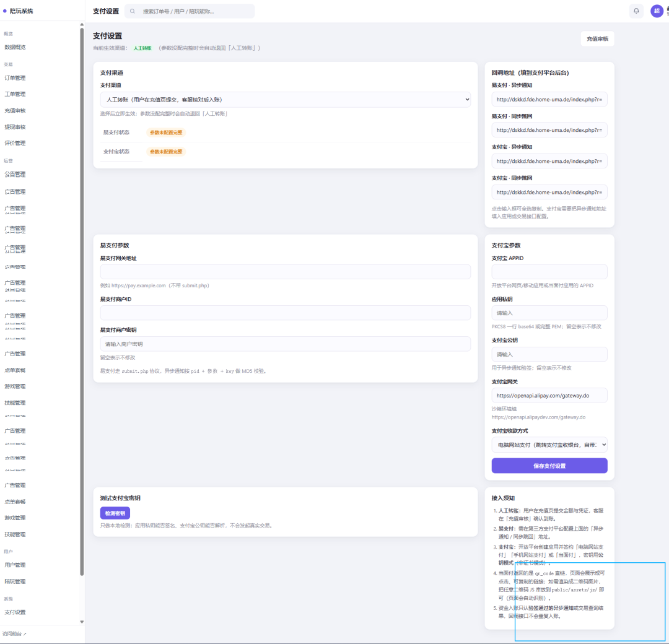Click the 支付宝网关 URL field
Screen dimensions: 669x644
pos(549,395)
